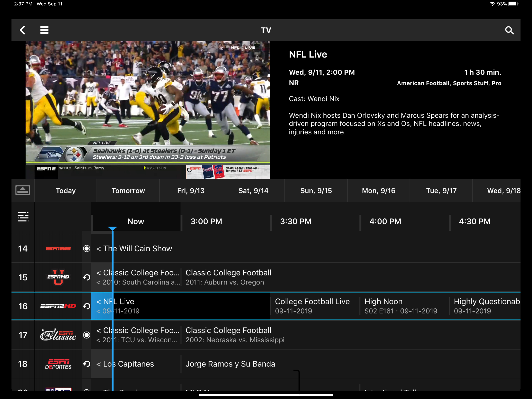
Task: Tap the Wi-Fi status icon
Action: (492, 4)
